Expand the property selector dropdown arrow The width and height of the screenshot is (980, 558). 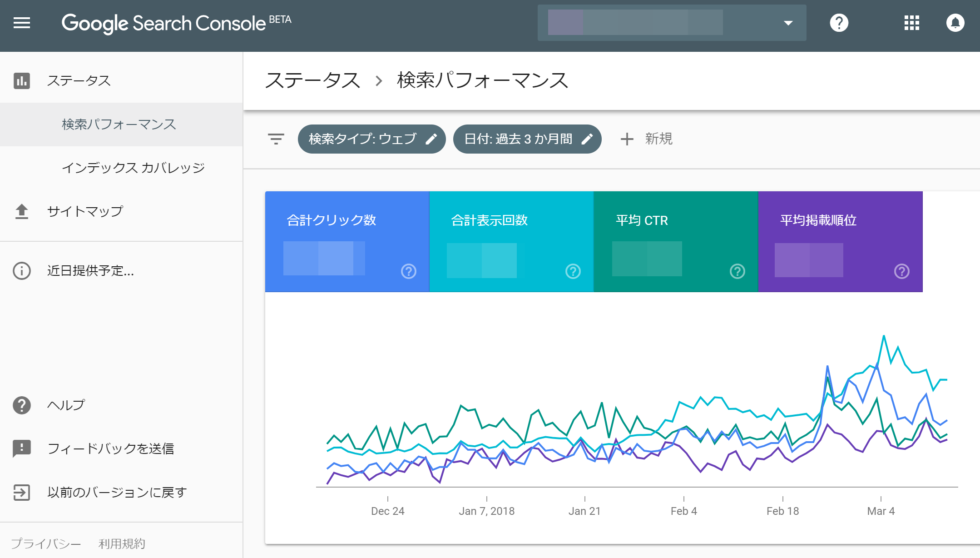pyautogui.click(x=788, y=23)
